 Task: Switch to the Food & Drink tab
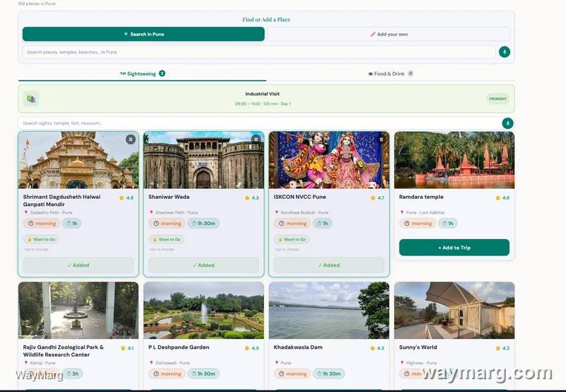point(391,74)
